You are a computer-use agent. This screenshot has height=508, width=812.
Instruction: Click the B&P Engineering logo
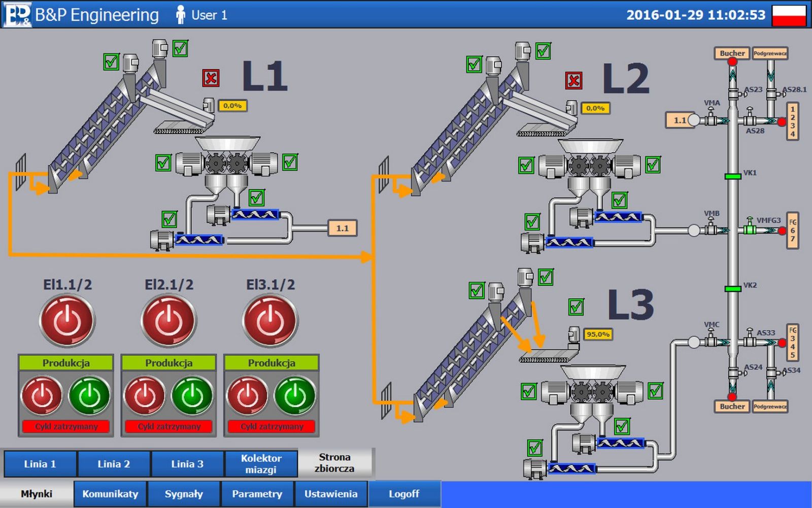point(16,15)
